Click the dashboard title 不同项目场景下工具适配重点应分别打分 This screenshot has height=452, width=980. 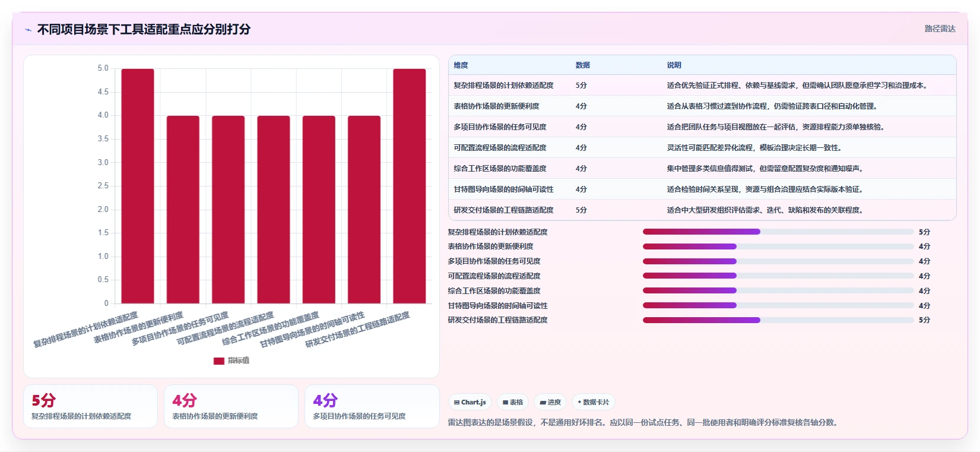144,29
